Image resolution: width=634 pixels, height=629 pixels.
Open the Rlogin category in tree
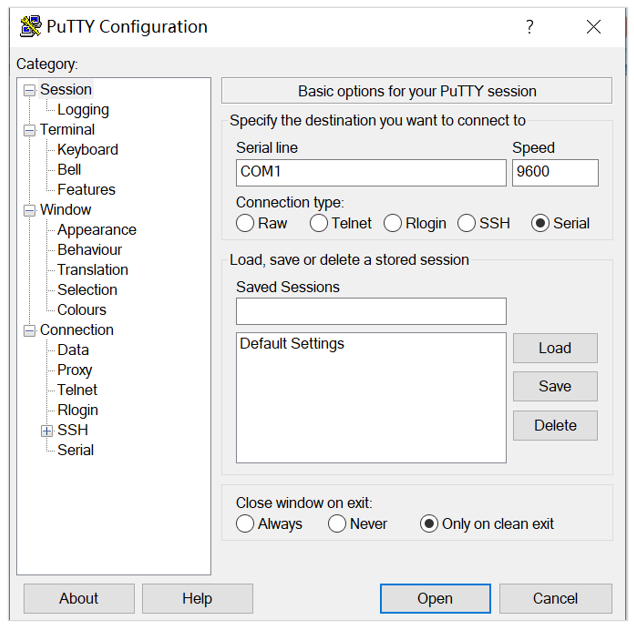click(x=78, y=410)
